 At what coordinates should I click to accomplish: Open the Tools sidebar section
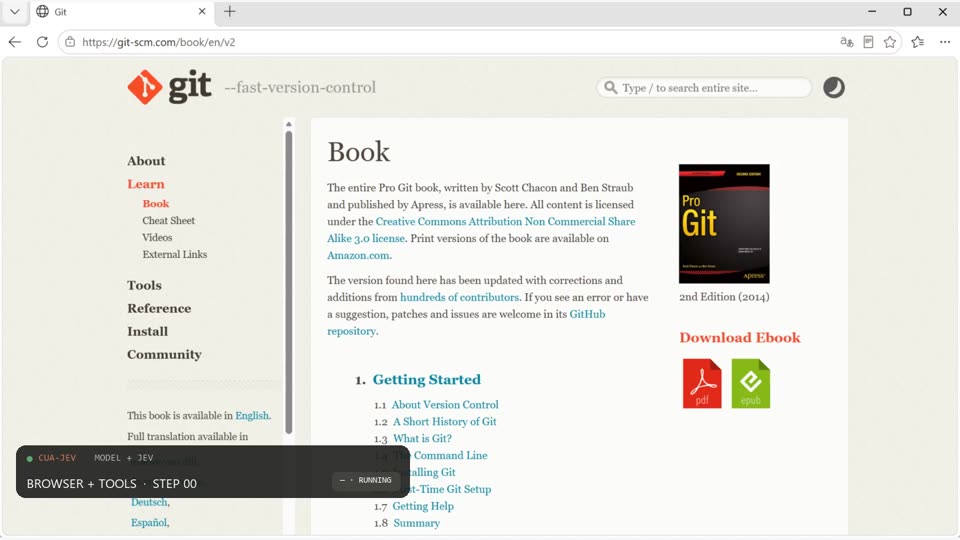click(x=144, y=285)
